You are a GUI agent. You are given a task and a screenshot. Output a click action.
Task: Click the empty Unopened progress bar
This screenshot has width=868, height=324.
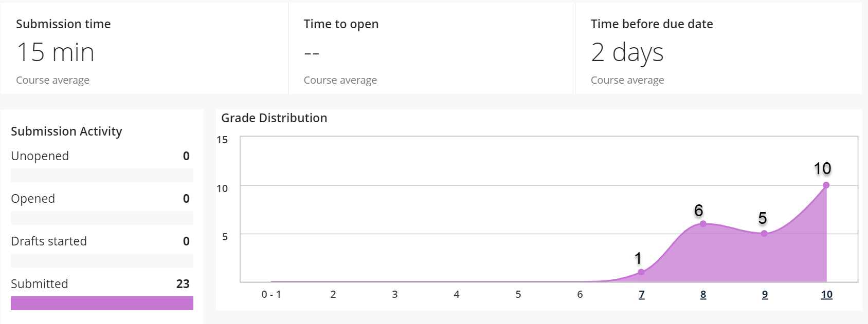point(102,176)
